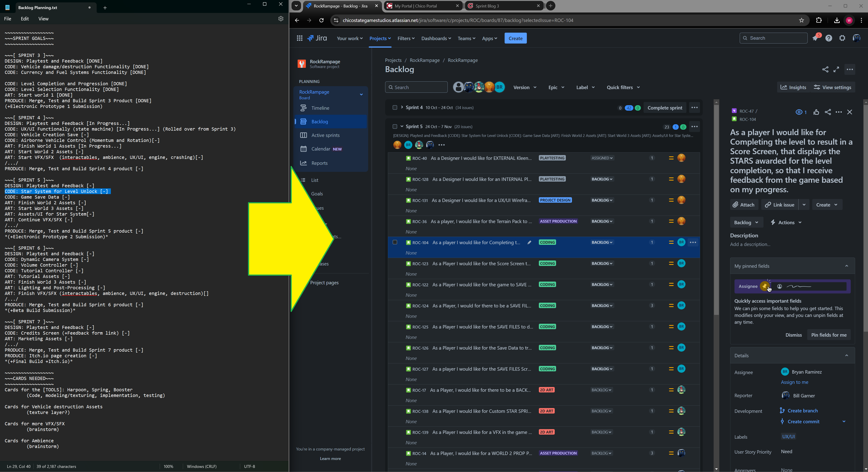Edit the ROC-104 summary via pencil icon
Image resolution: width=868 pixels, height=472 pixels.
tap(529, 242)
